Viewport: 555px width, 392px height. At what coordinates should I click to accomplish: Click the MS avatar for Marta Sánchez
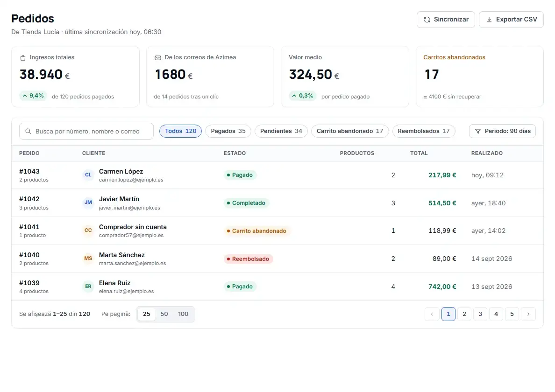pos(88,259)
